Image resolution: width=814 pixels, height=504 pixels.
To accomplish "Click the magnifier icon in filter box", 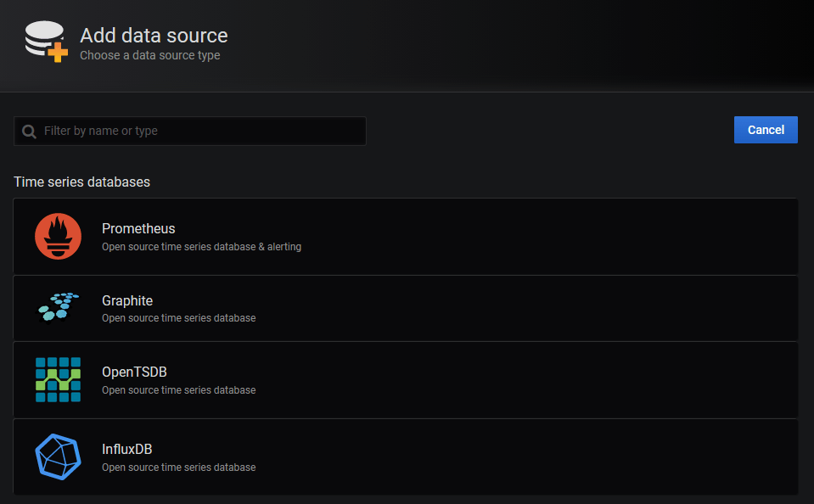I will [30, 132].
